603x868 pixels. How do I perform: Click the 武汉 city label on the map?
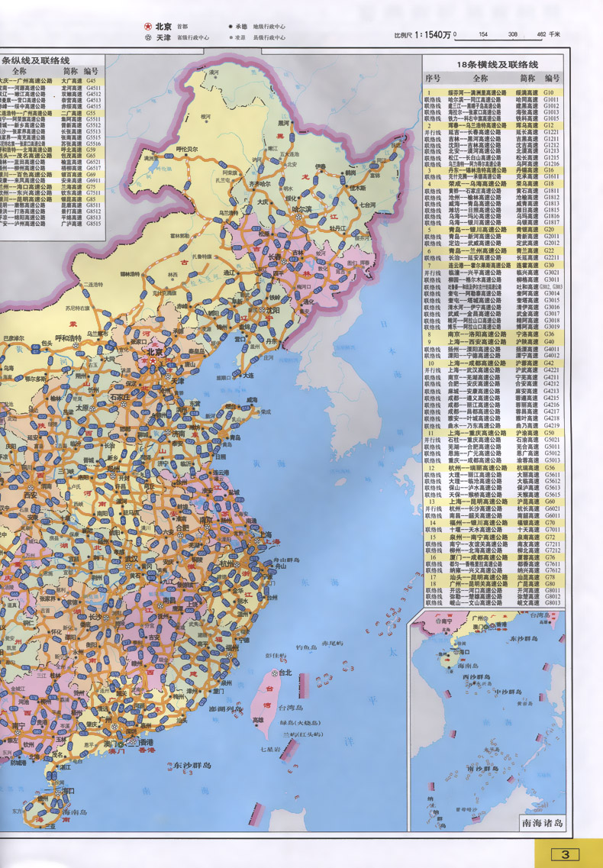132,559
